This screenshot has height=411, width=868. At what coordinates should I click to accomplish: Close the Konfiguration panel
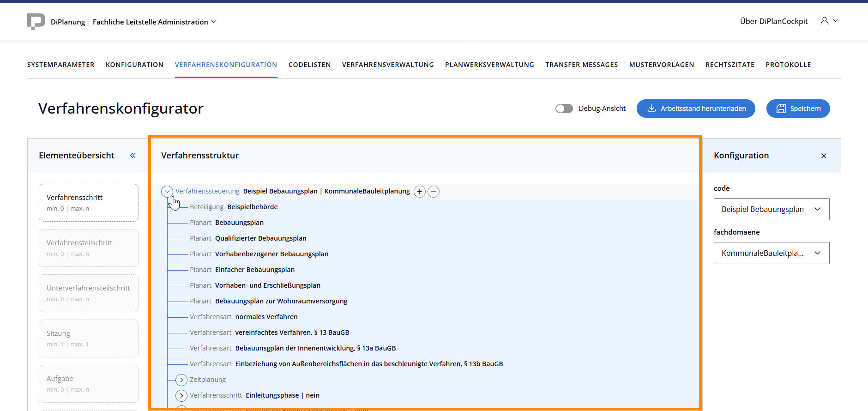pos(824,156)
